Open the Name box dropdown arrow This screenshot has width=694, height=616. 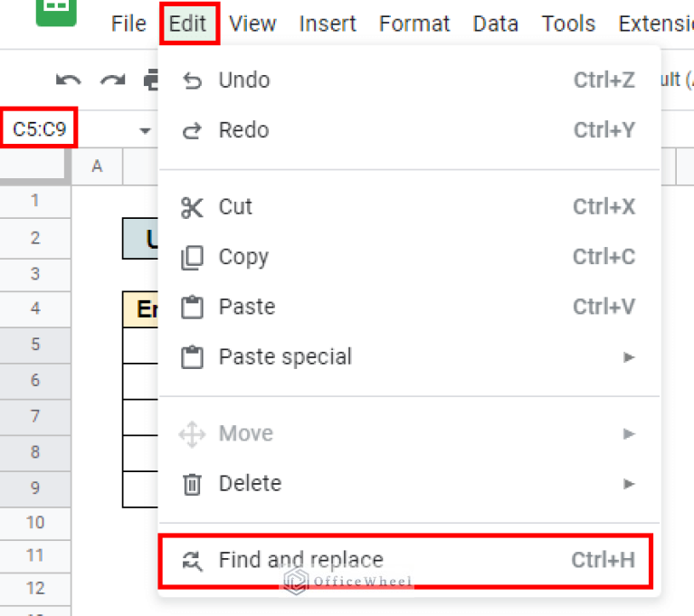coord(145,130)
